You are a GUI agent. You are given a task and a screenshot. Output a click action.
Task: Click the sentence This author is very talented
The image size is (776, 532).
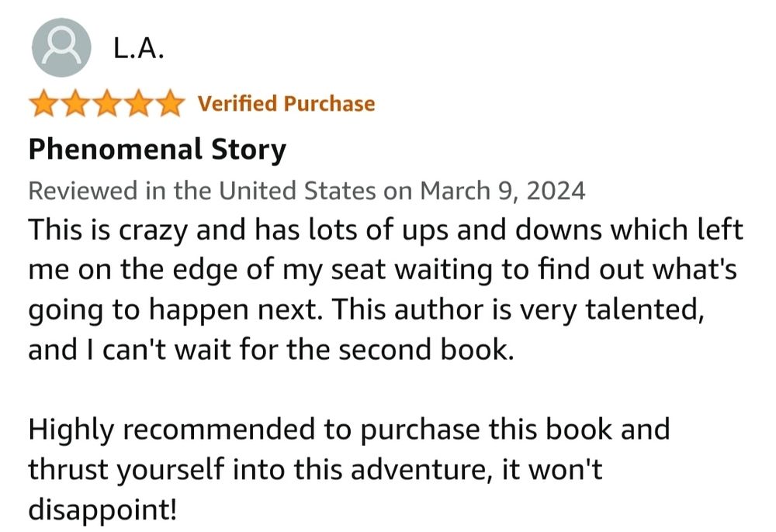point(518,310)
